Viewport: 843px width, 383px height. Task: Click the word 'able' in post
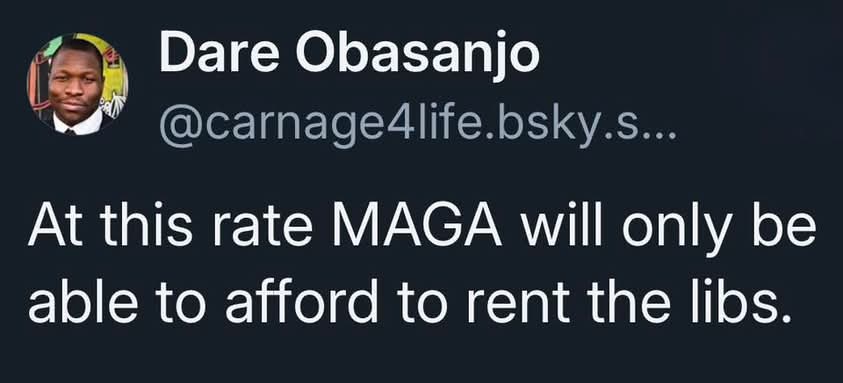[x=83, y=304]
